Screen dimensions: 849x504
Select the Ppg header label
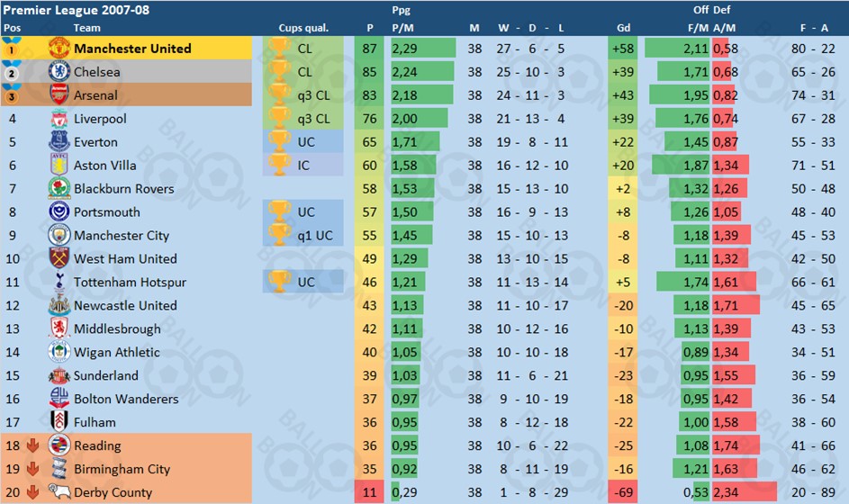coord(402,10)
